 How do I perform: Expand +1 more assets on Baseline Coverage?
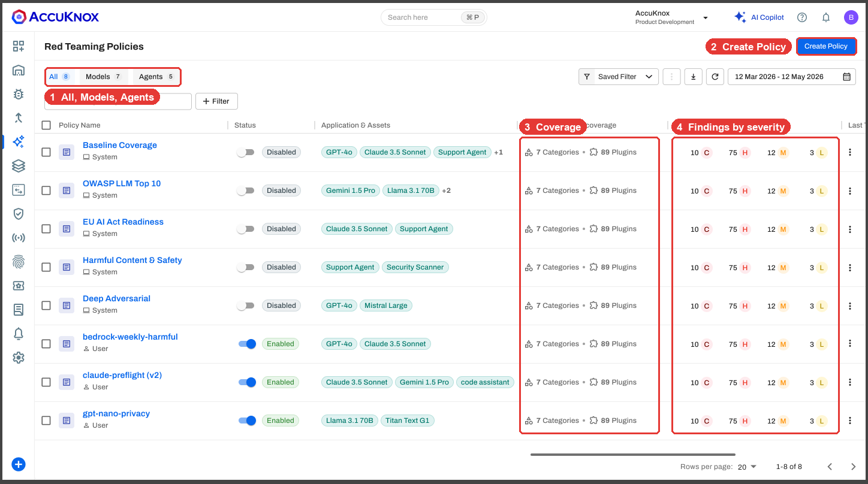[499, 152]
